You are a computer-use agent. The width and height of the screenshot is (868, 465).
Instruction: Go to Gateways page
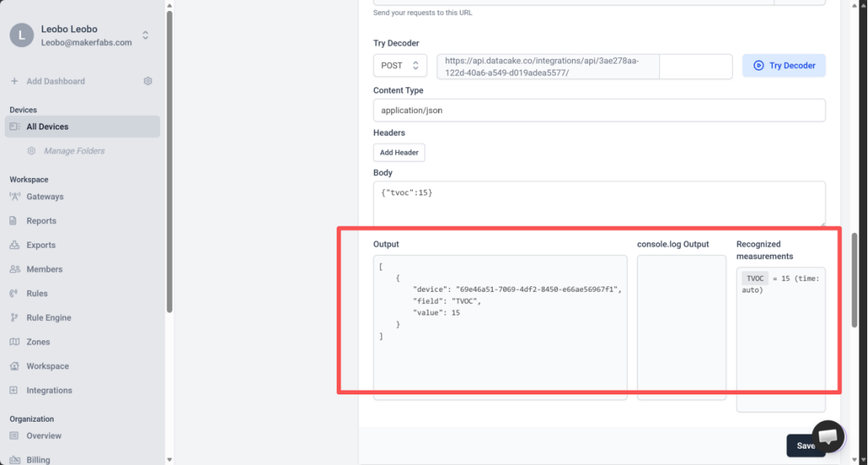(x=45, y=197)
